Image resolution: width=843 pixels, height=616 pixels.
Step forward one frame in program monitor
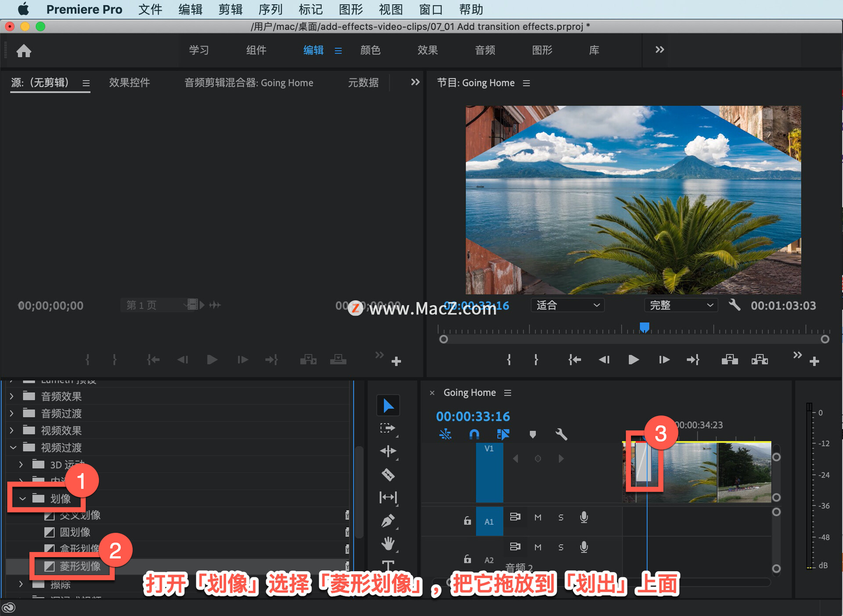[x=664, y=360]
